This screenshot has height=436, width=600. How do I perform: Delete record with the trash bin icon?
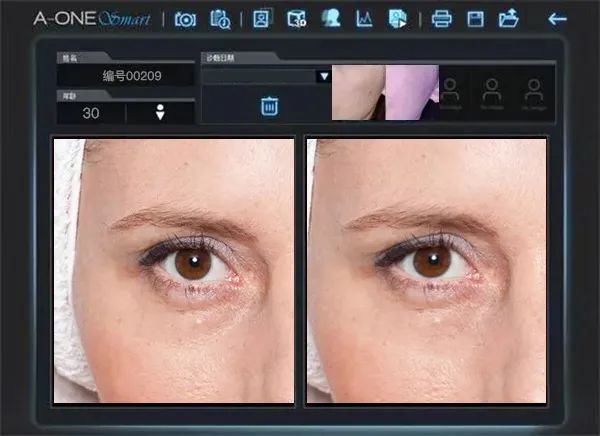tap(268, 106)
